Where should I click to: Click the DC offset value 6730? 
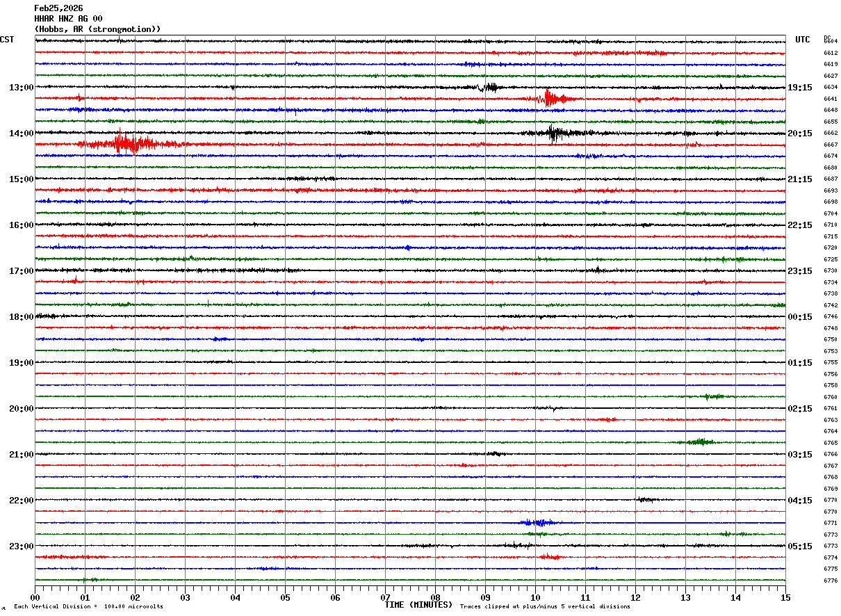tap(831, 271)
